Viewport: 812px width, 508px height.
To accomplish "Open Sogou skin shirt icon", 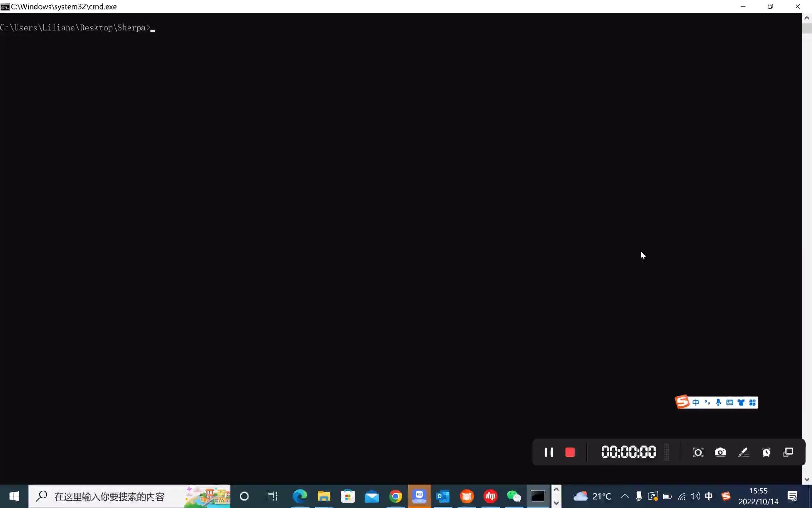I will (x=741, y=403).
